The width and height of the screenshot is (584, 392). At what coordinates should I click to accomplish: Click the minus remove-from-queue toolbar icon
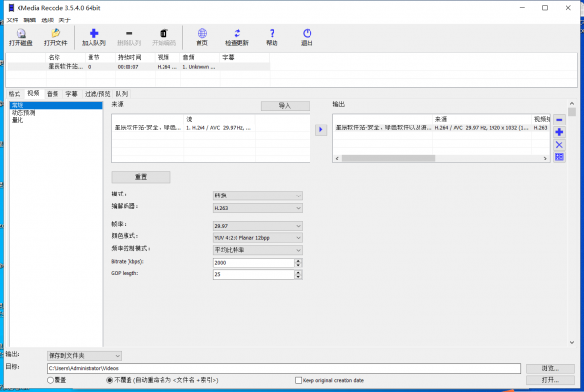[128, 33]
